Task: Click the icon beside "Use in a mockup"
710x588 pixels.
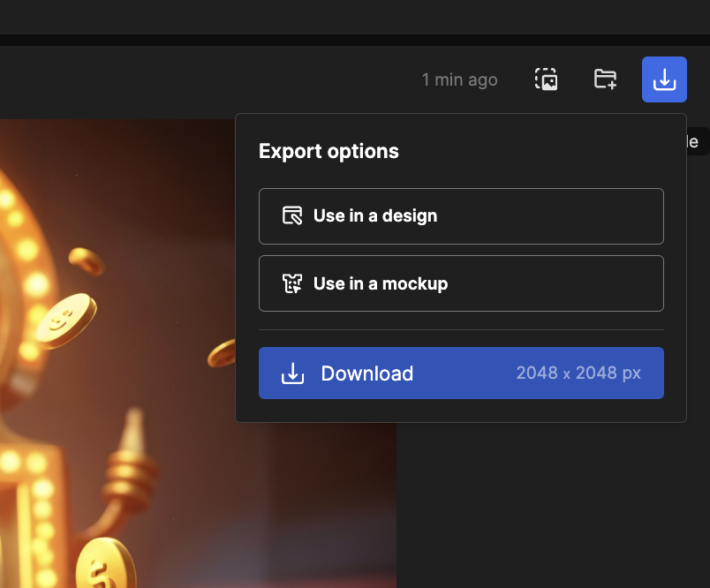Action: coord(292,283)
